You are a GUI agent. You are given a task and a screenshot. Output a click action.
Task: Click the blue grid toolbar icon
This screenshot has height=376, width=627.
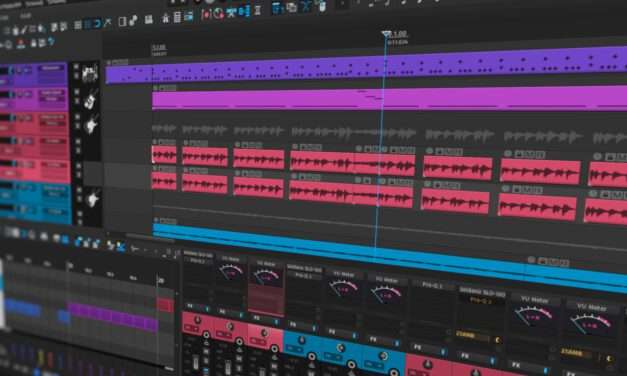88,24
